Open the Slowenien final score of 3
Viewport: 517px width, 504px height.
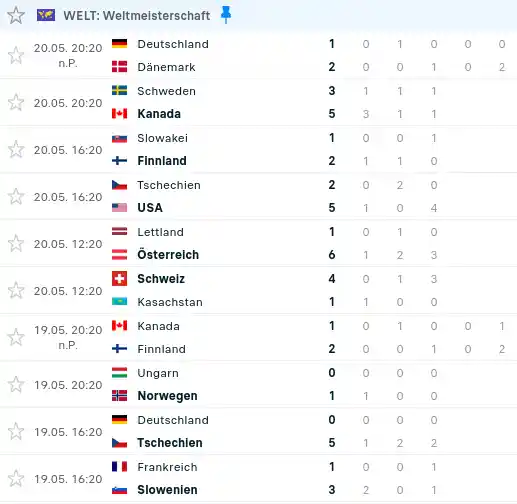332,490
